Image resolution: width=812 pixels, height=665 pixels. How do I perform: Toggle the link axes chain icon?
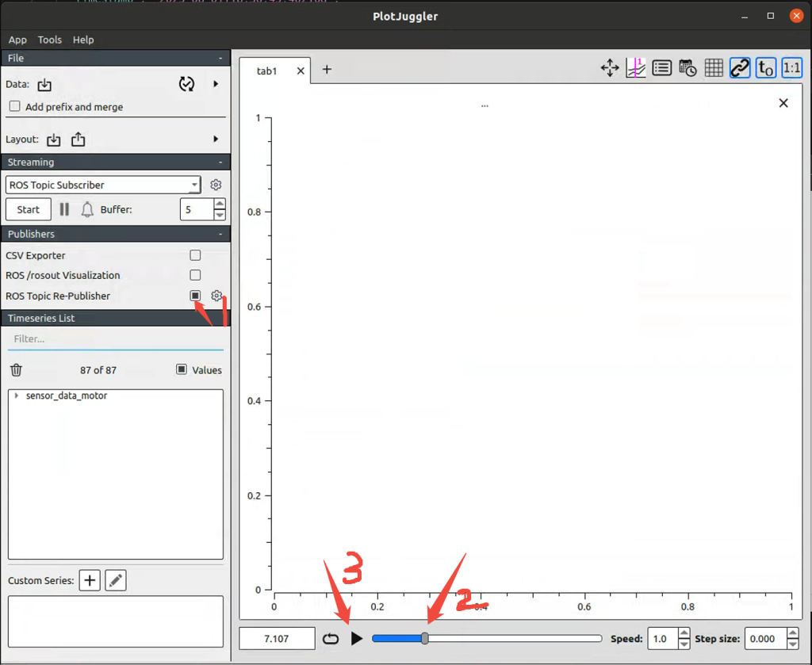(x=740, y=68)
